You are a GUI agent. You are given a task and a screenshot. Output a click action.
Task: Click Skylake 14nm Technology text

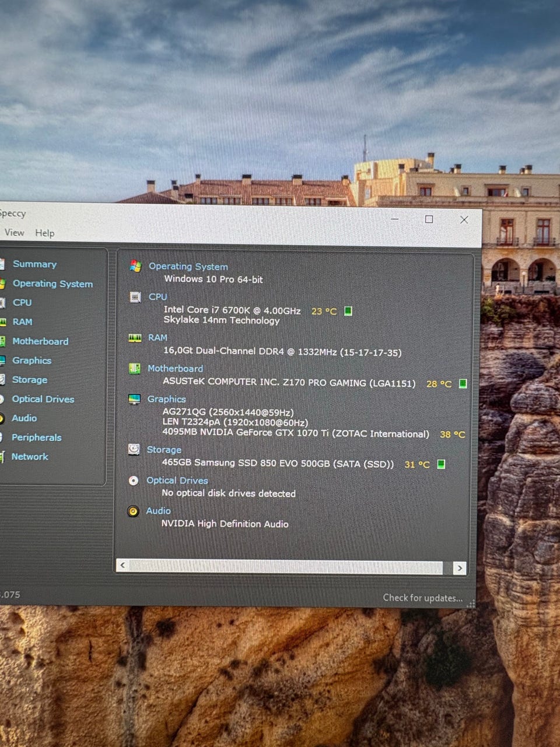221,320
